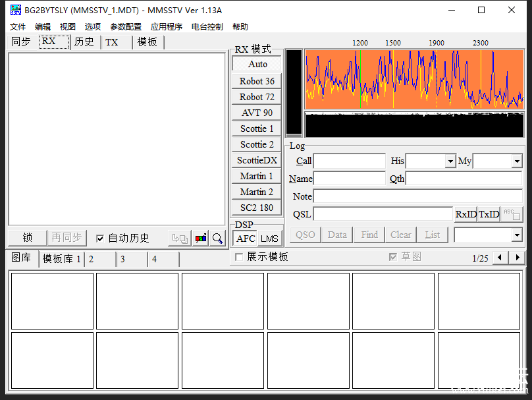Select SC2 180 mode button
The width and height of the screenshot is (532, 400).
tap(257, 208)
